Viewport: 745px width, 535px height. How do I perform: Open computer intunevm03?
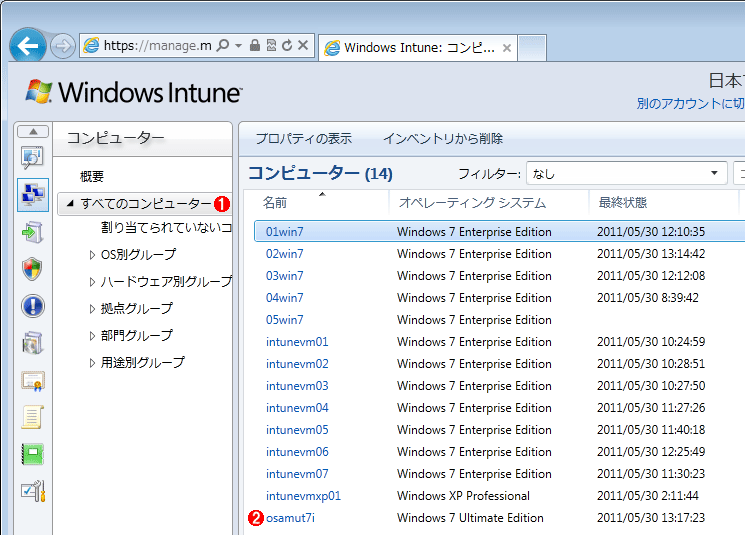(297, 386)
